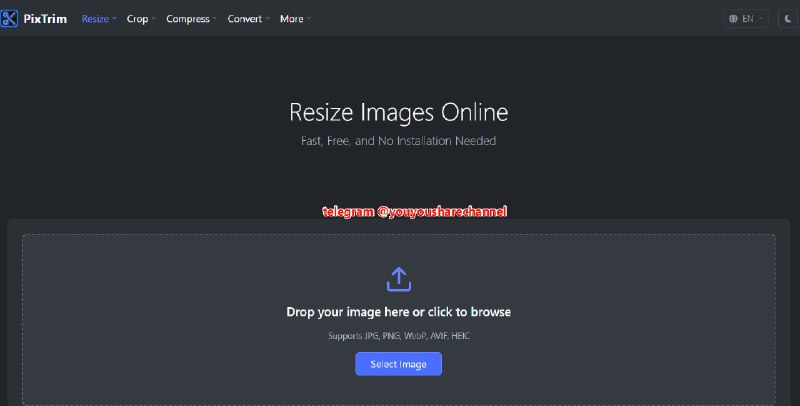This screenshot has height=406, width=800.
Task: Expand the chevron next to More
Action: pos(308,19)
